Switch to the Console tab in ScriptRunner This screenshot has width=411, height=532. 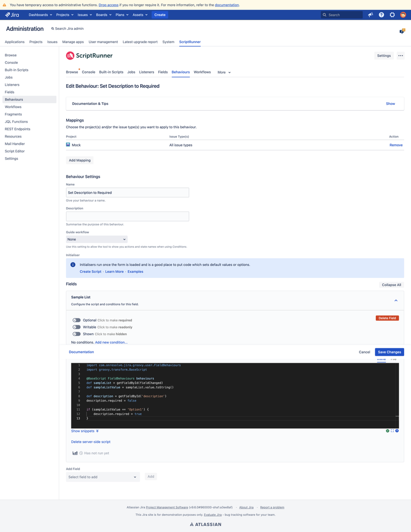point(88,72)
